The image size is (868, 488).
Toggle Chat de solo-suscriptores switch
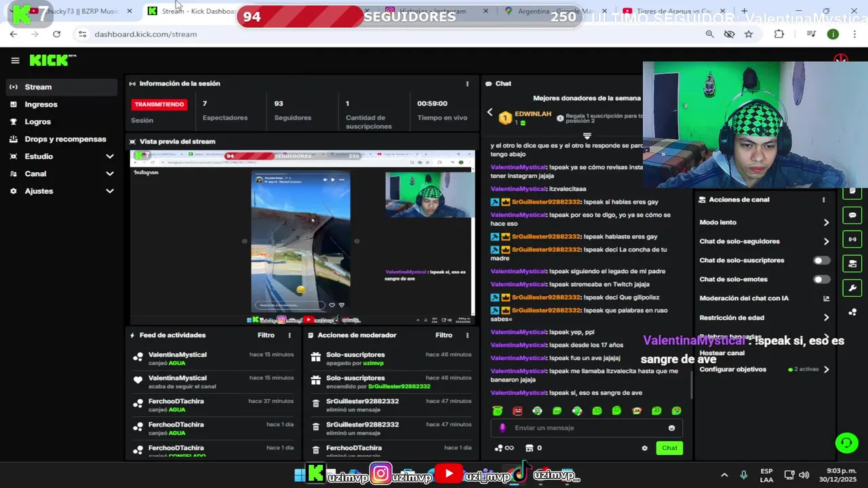821,260
